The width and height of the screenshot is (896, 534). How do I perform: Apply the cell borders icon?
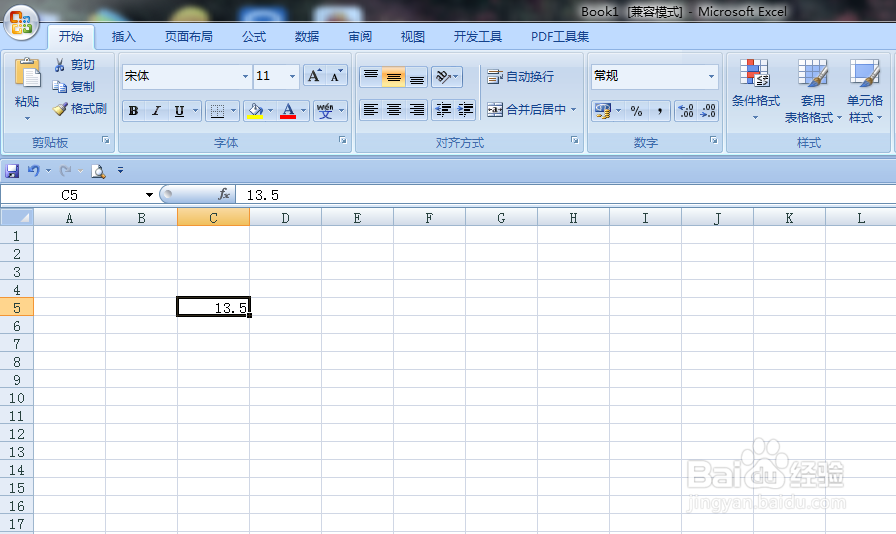point(217,111)
